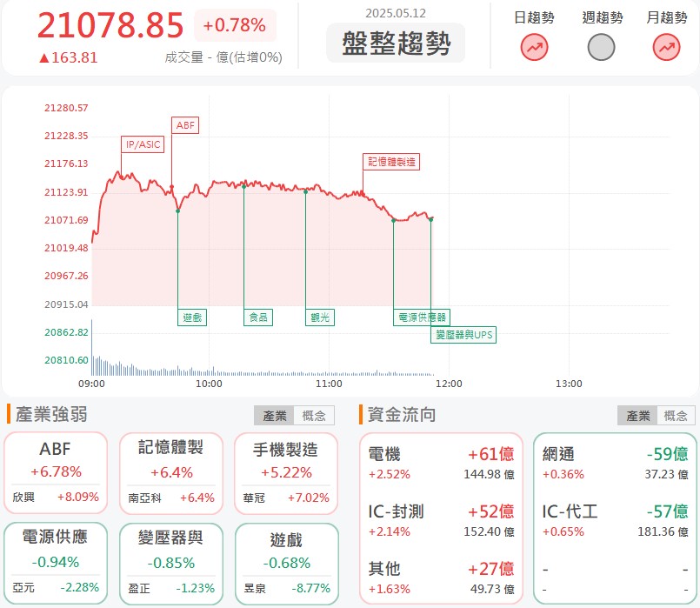Viewport: 700px width, 608px height.
Task: Click the index value 21078.85
Action: pyautogui.click(x=110, y=25)
